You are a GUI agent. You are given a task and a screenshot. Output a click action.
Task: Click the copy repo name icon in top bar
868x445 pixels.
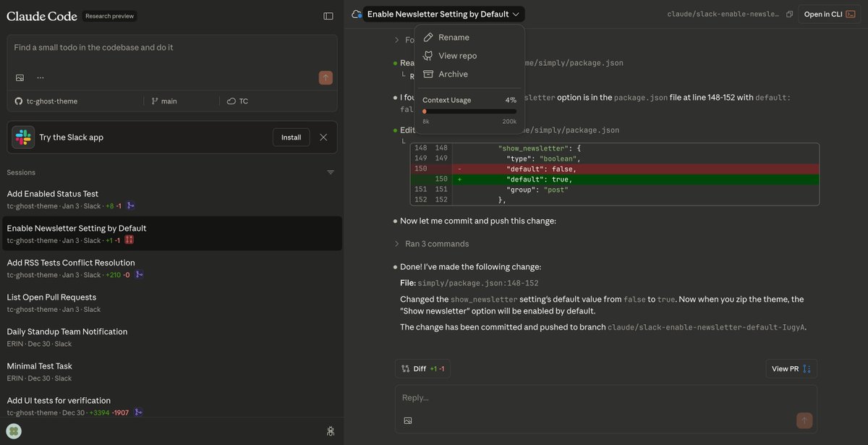(789, 13)
